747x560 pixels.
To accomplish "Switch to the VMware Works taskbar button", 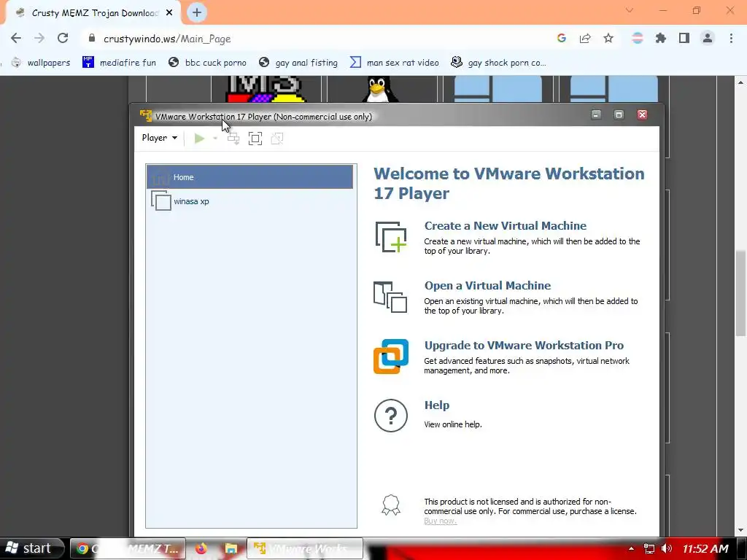I will (305, 548).
